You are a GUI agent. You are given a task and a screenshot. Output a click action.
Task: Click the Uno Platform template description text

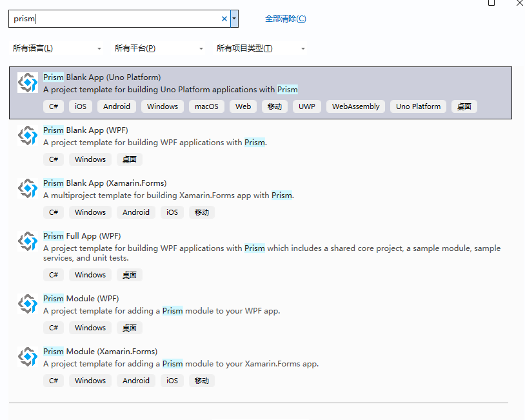(170, 90)
